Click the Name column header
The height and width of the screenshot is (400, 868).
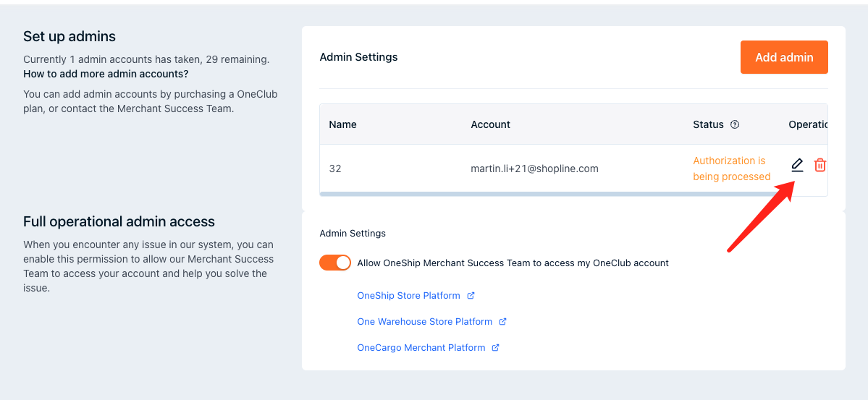click(x=342, y=124)
